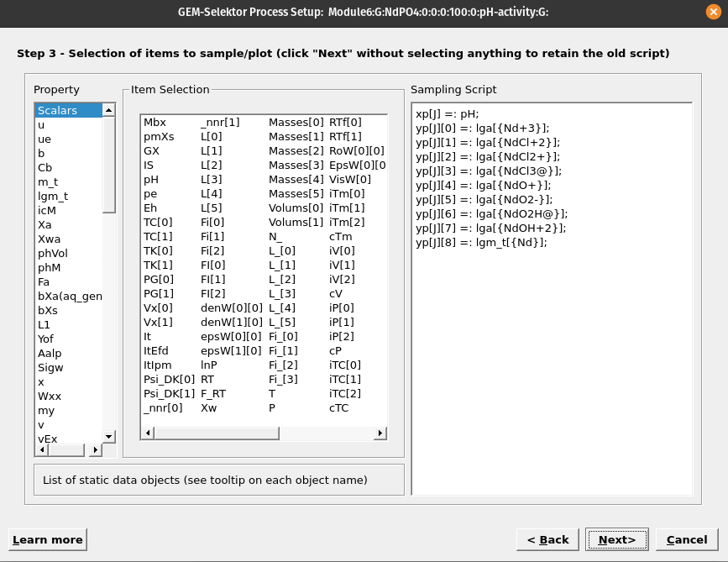Select 'Vx[1]' item
The width and height of the screenshot is (728, 562).
(158, 322)
